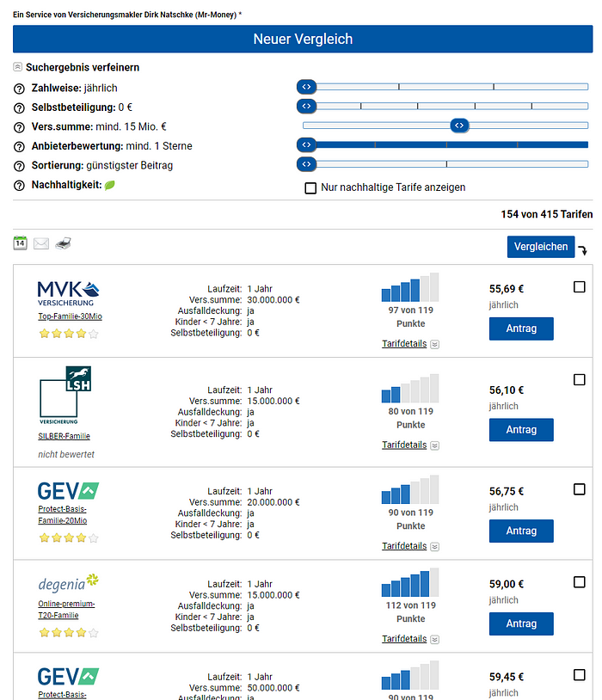Click score bars for 80 von 119 Punkte
Screen dimensions: 602x700
tap(410, 389)
